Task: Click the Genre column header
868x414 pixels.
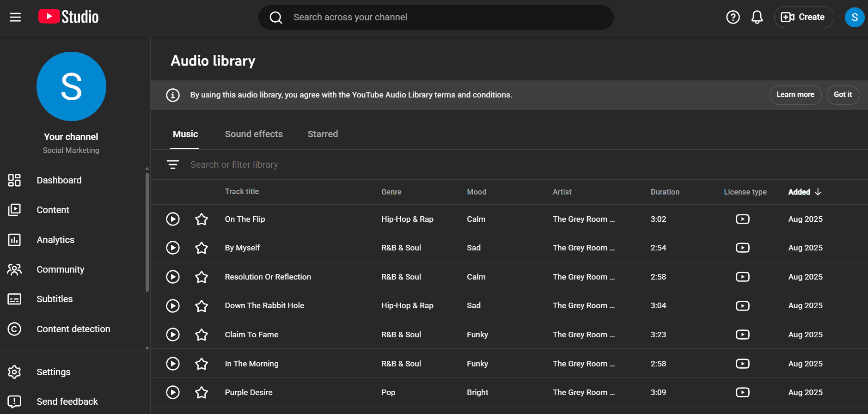Action: coord(391,192)
